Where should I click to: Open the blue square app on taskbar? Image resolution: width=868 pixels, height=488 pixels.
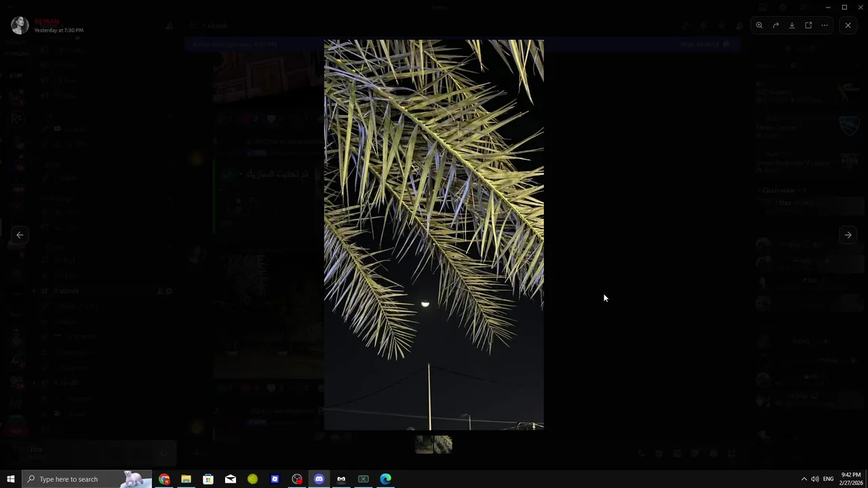click(275, 479)
